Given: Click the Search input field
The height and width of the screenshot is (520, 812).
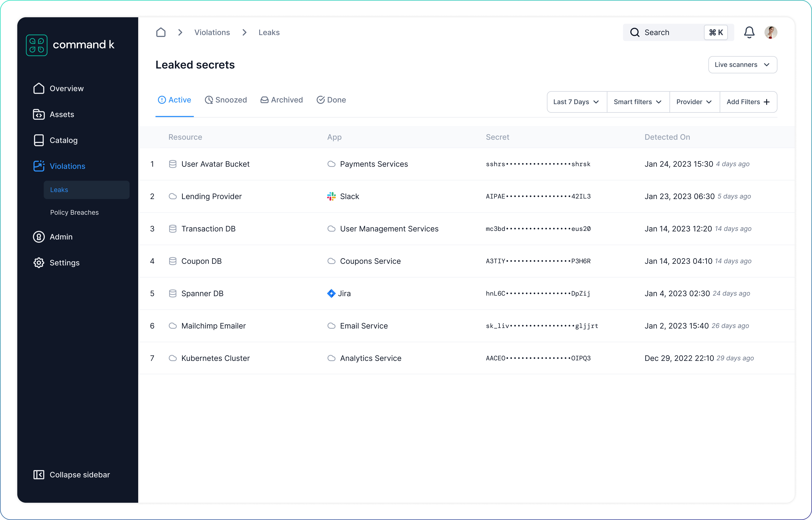Looking at the screenshot, I should (678, 32).
